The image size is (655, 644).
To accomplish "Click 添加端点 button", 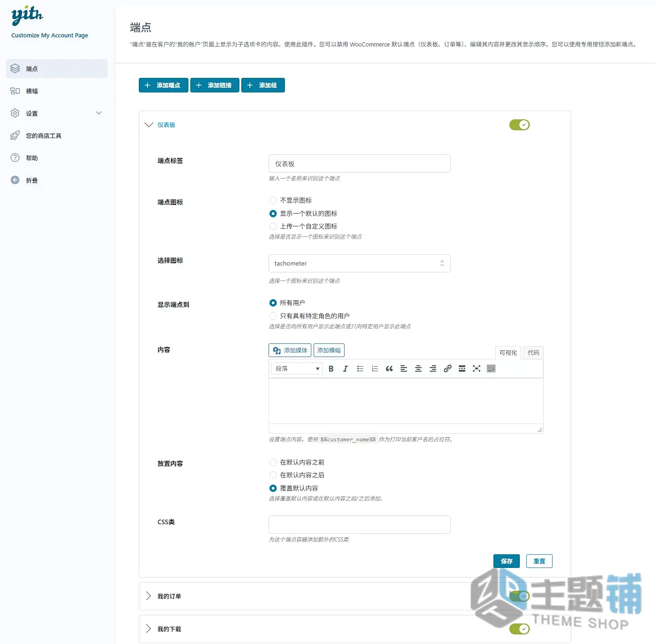I will coord(163,85).
